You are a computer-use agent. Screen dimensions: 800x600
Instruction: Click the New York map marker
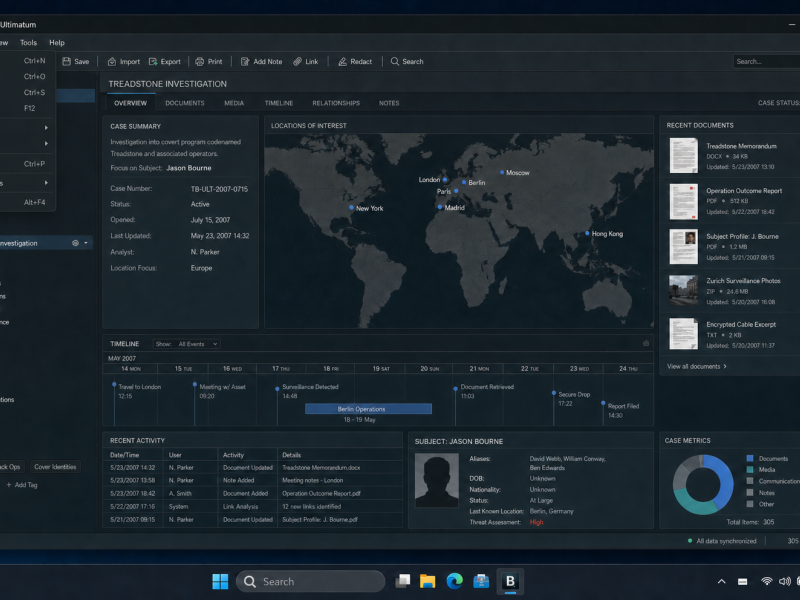[x=351, y=208]
